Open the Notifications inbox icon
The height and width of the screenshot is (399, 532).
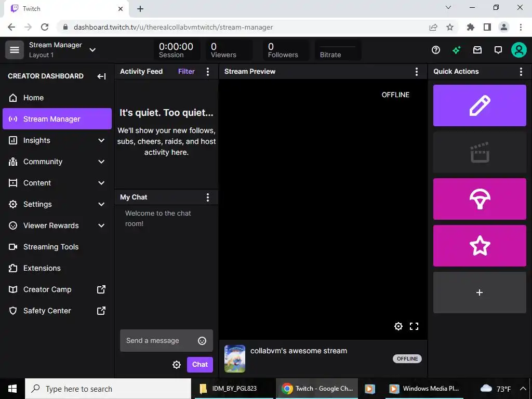(477, 50)
